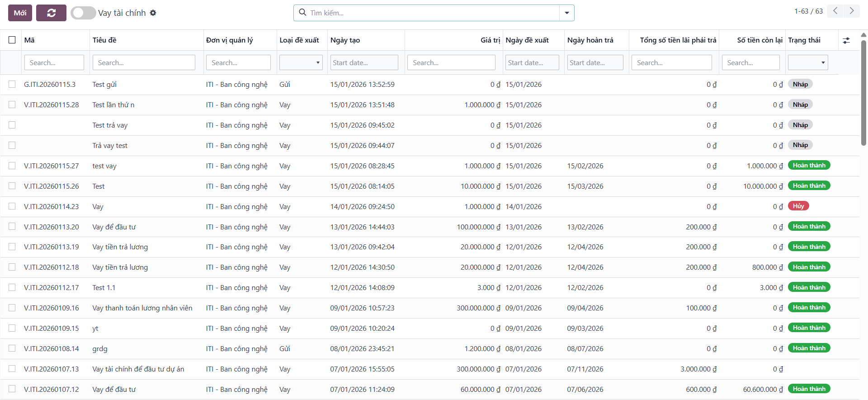The height and width of the screenshot is (400, 868).
Task: Click the Ngày tạo start date filter
Action: pos(364,62)
